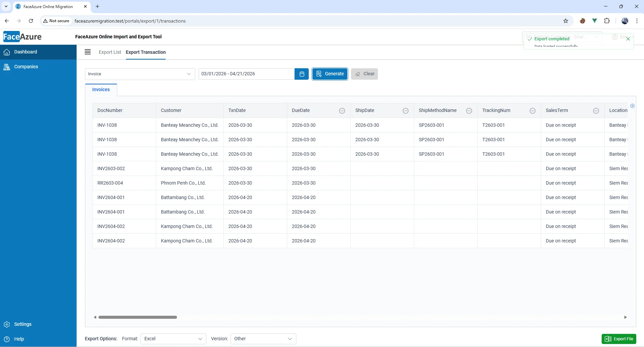Click the DocNumber column header
644x347 pixels.
[x=124, y=110]
